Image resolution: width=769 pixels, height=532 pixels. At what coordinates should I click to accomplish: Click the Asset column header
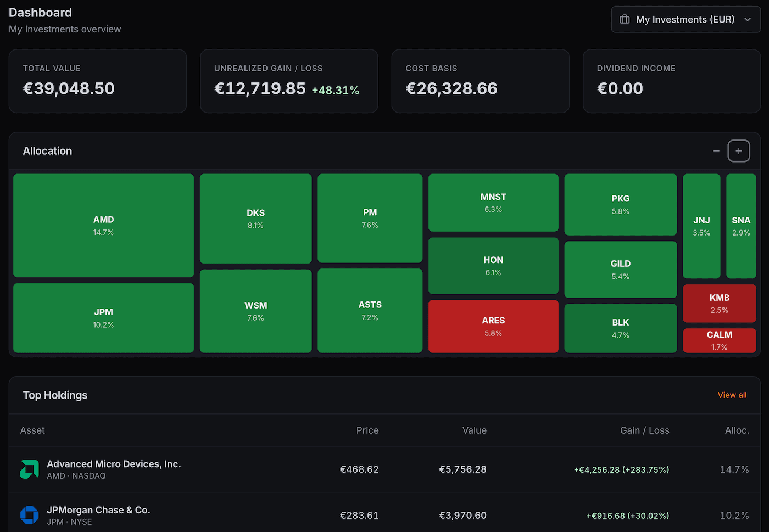click(32, 430)
